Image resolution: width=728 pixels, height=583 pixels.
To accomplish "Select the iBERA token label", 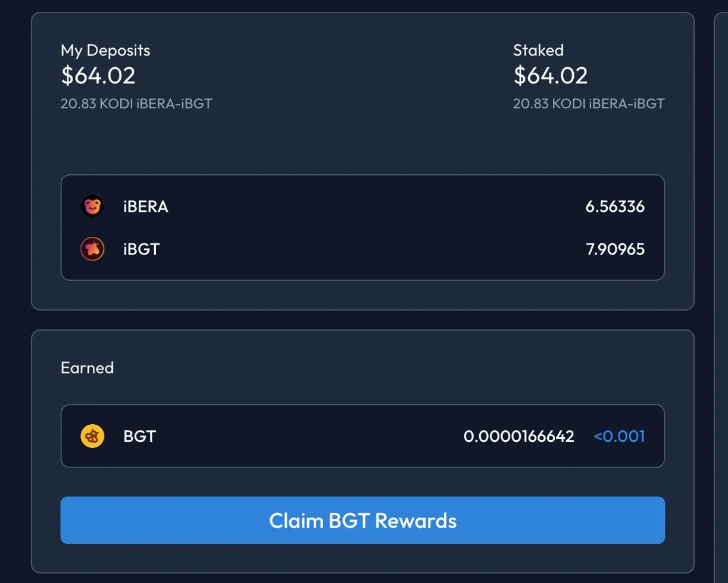I will [145, 206].
